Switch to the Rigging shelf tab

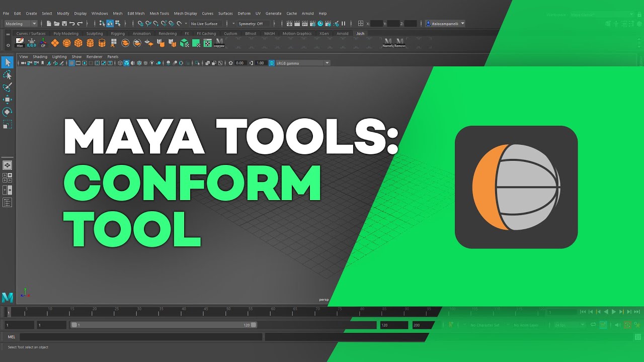118,34
